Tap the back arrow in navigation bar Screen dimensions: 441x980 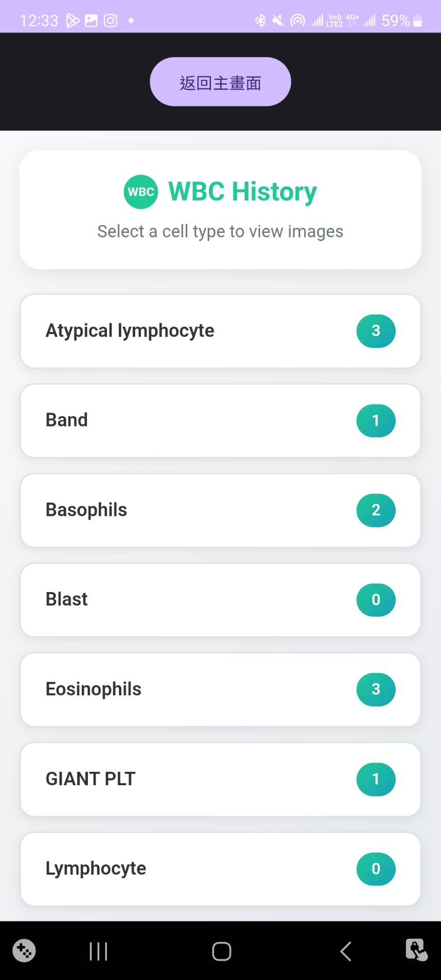346,951
